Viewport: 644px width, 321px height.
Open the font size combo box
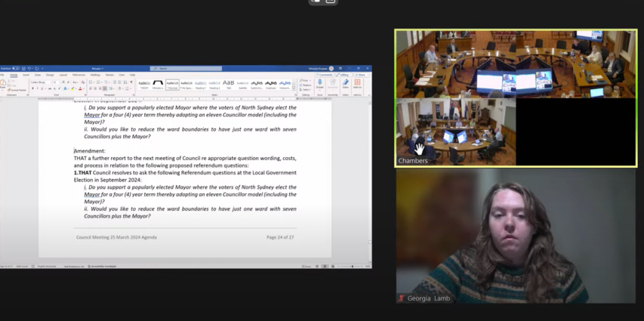click(x=57, y=82)
